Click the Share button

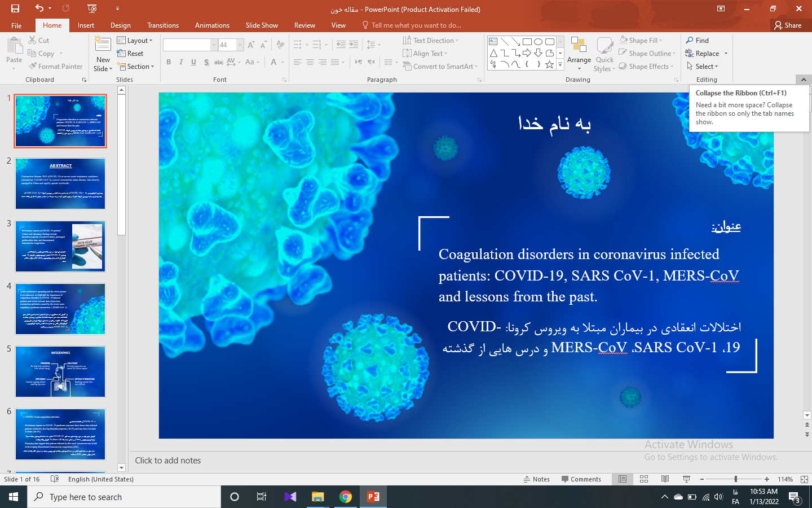788,25
